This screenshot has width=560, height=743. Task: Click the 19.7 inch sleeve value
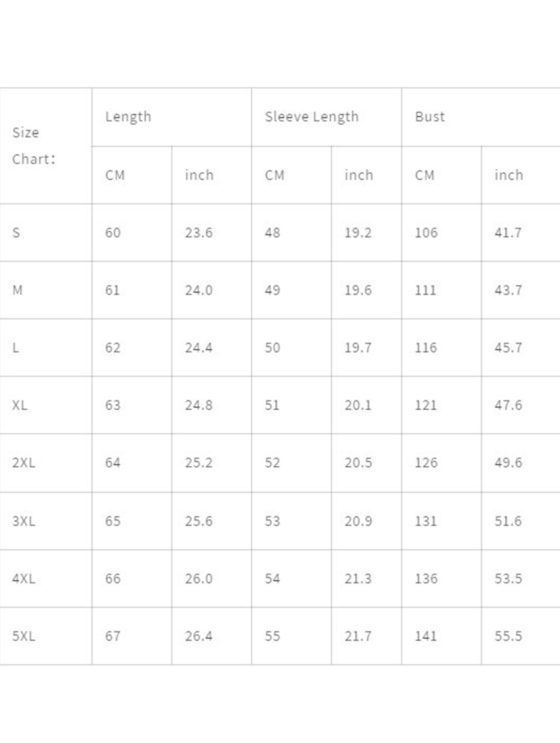click(358, 348)
